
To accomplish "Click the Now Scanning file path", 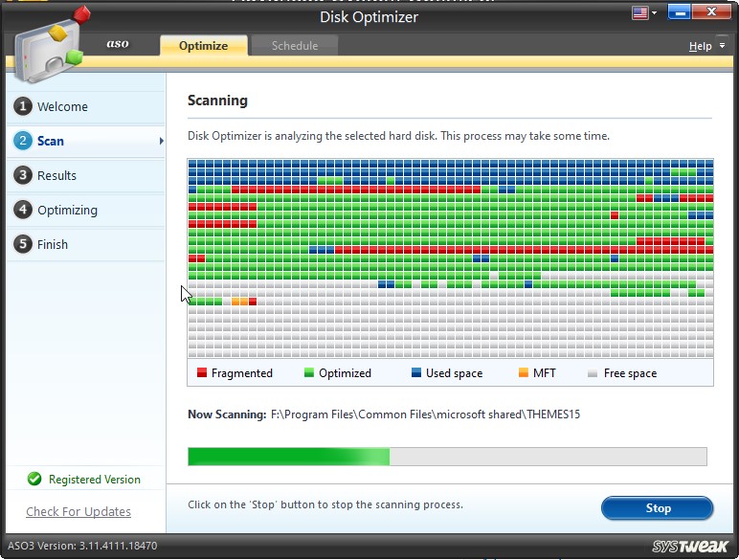I will 425,414.
